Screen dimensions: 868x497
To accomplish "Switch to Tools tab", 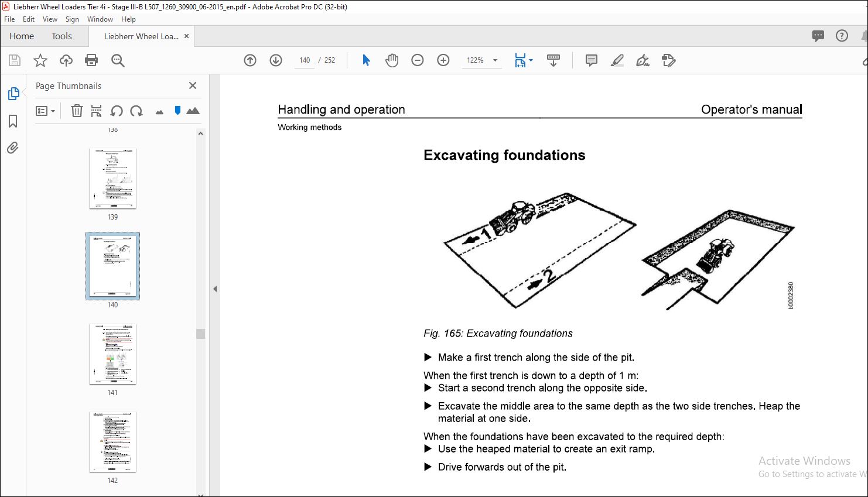I will (x=61, y=36).
